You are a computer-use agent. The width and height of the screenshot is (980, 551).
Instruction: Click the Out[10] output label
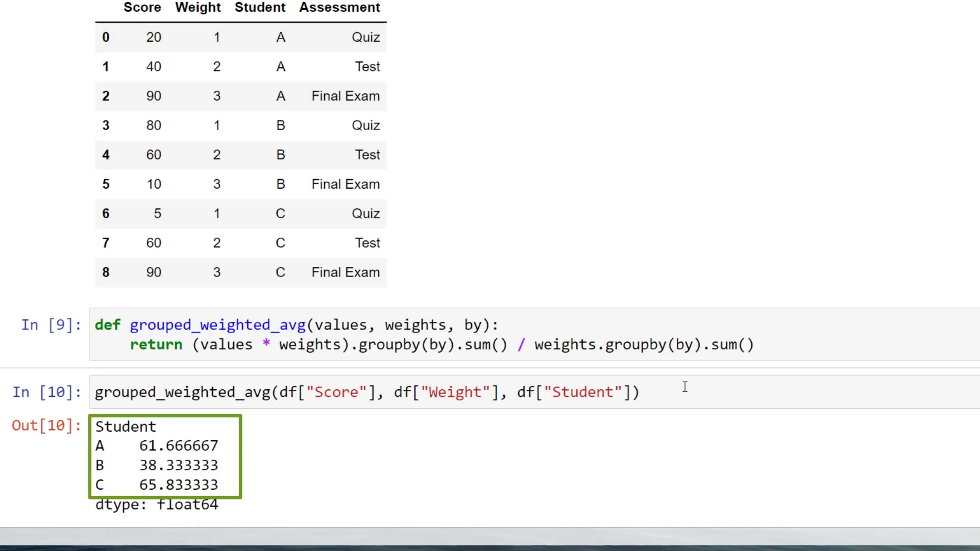click(x=46, y=425)
